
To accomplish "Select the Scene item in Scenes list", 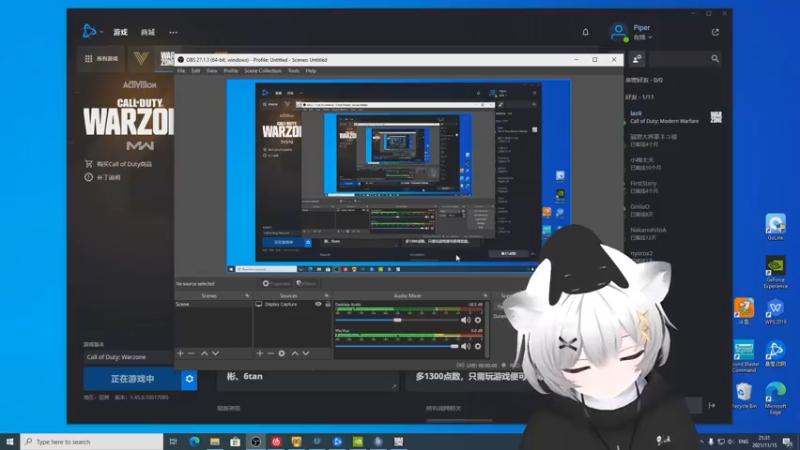I will pyautogui.click(x=213, y=304).
